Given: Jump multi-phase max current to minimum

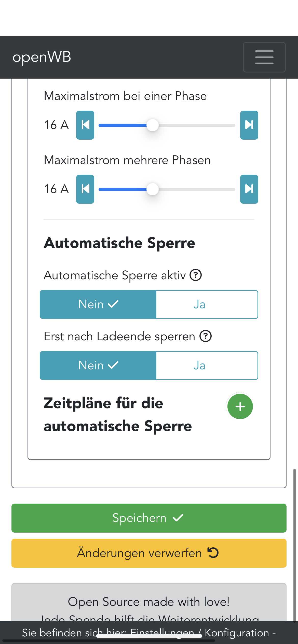Looking at the screenshot, I should point(85,189).
